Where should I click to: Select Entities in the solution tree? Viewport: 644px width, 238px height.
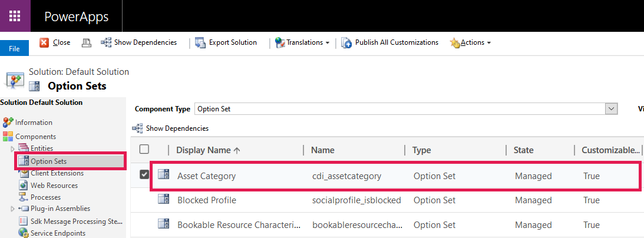click(42, 148)
